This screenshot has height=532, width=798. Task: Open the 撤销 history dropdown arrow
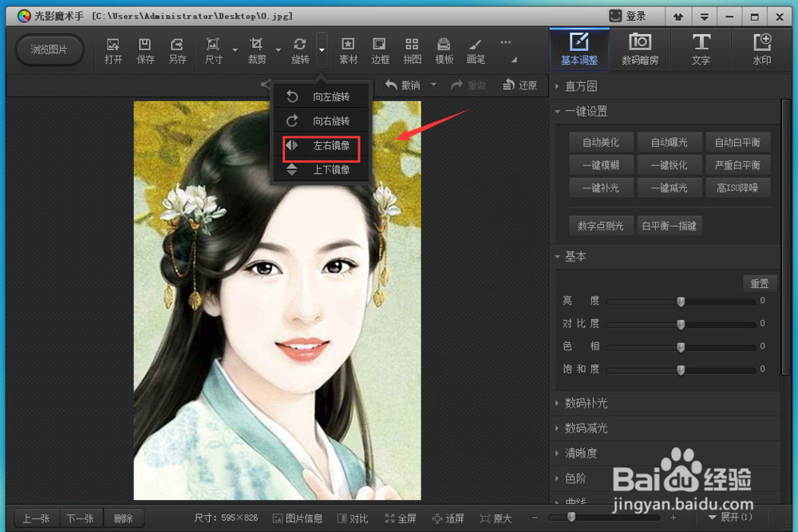point(433,85)
